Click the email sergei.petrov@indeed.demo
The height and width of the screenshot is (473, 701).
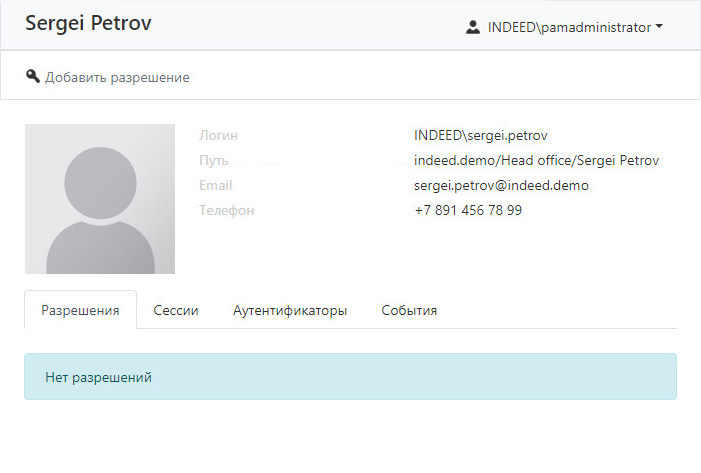pyautogui.click(x=501, y=185)
